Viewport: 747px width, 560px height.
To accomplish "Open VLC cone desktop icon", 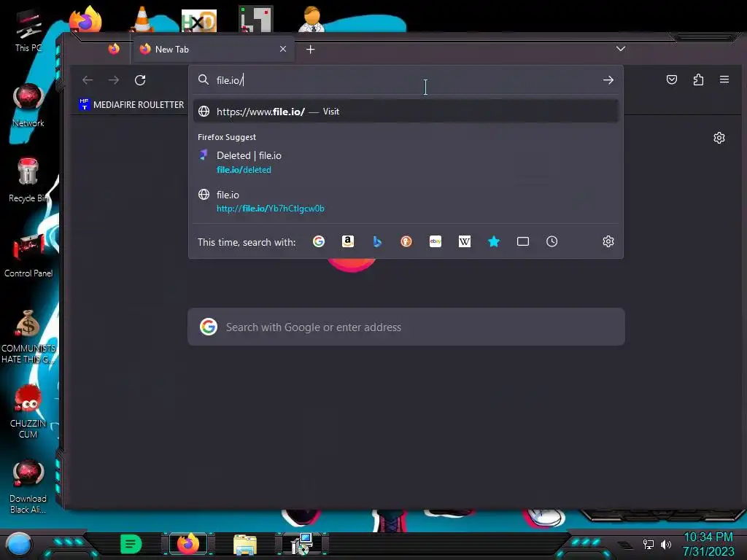I will 142,19.
